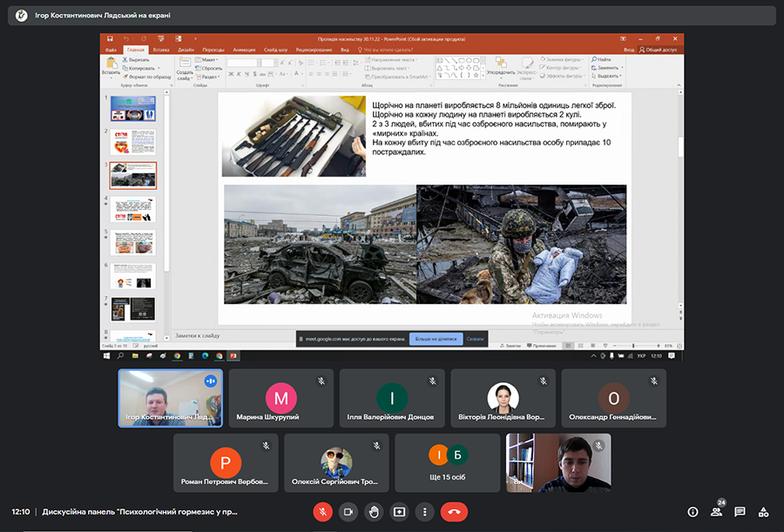Select slide 6 thumbnail
The width and height of the screenshot is (784, 532).
click(x=133, y=276)
